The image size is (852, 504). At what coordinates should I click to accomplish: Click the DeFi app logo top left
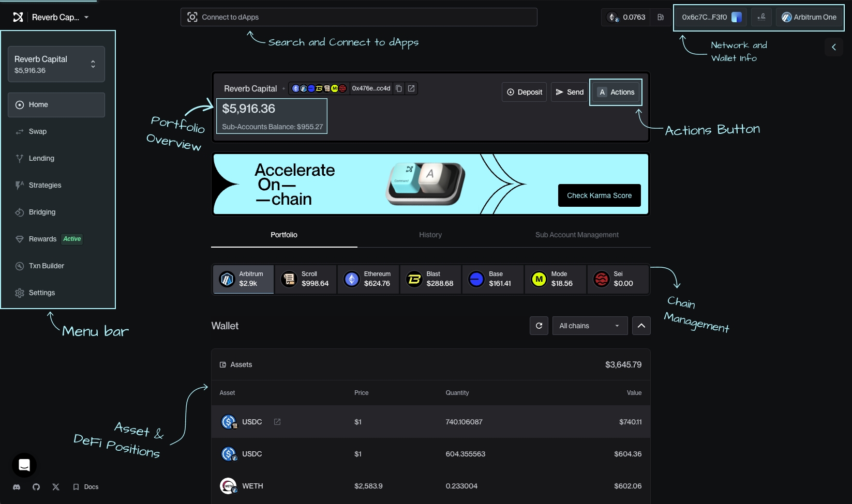18,17
